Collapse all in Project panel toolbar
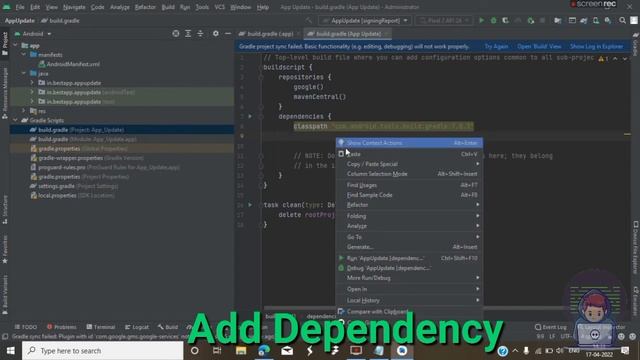Image resolution: width=640 pixels, height=360 pixels. (200, 33)
